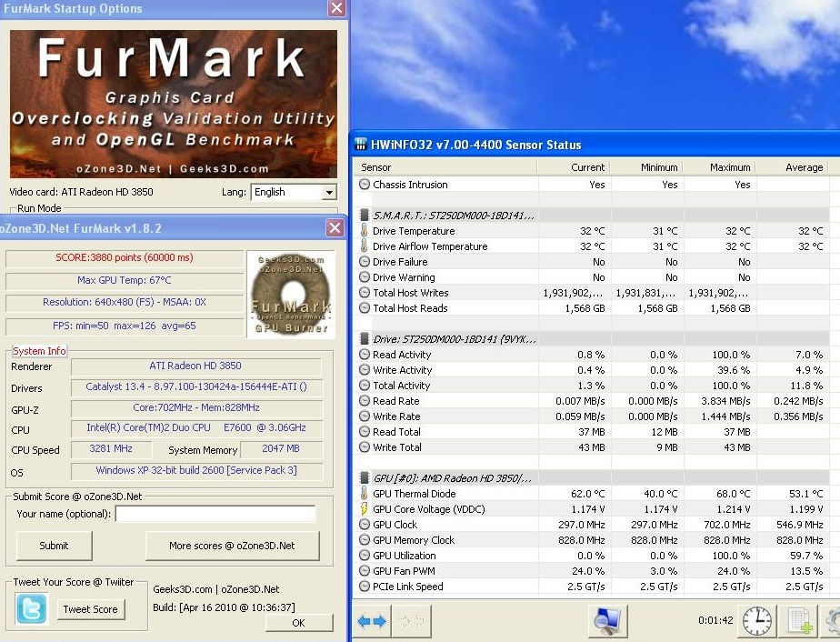This screenshot has width=840, height=642.
Task: Click the S.M.A.R.T. drive group icon
Action: point(365,216)
